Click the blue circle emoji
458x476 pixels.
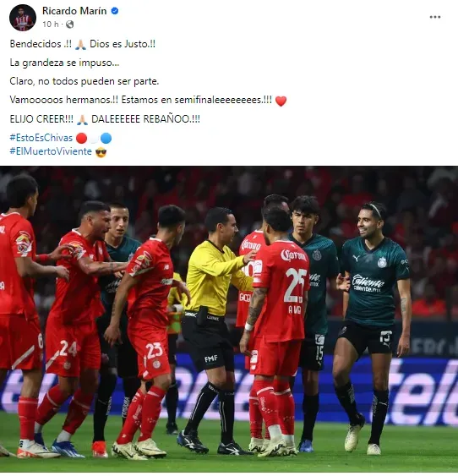click(106, 138)
